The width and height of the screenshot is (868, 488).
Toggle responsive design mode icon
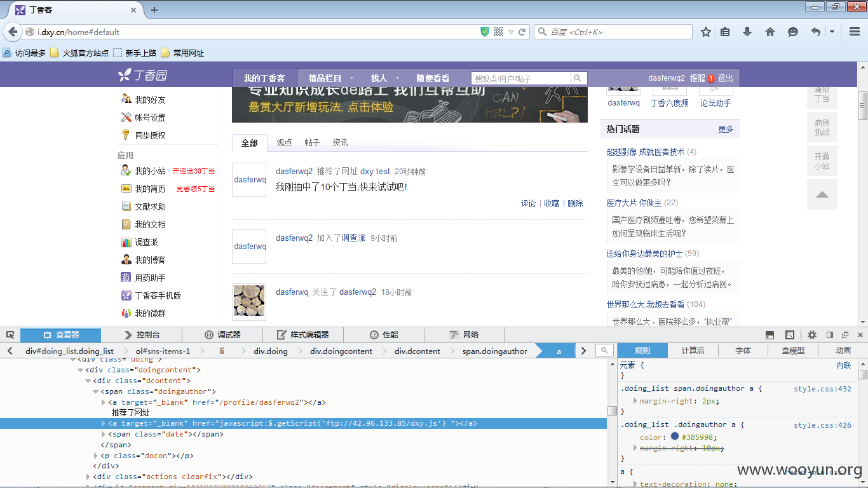[x=790, y=335]
